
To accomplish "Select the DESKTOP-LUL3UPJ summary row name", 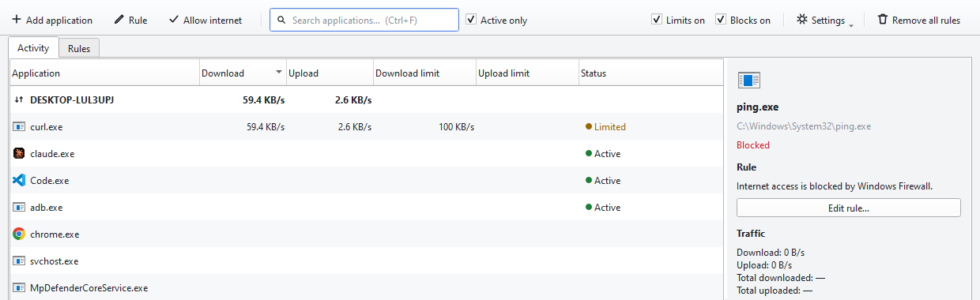I will tap(72, 100).
